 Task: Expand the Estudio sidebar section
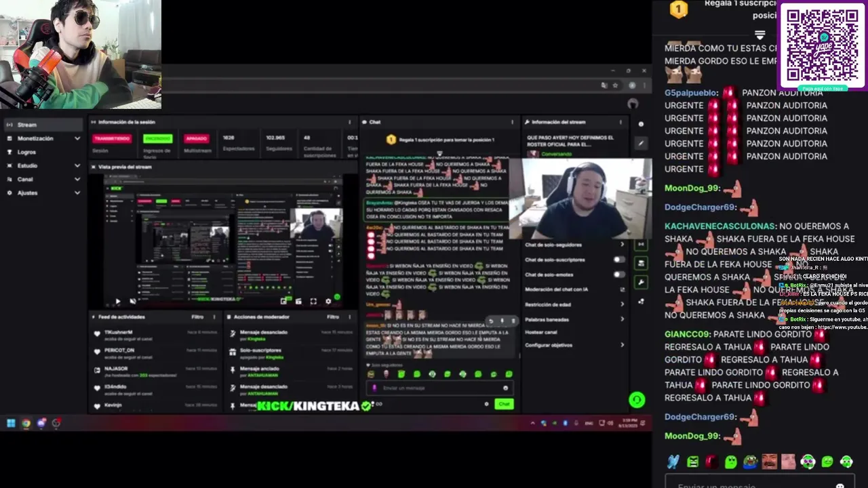pyautogui.click(x=77, y=165)
